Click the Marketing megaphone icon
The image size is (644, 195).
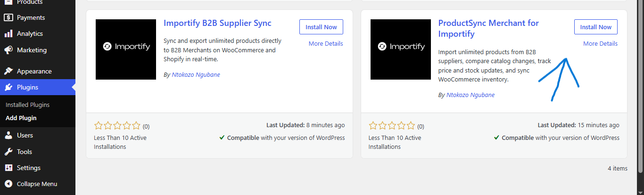(8, 50)
